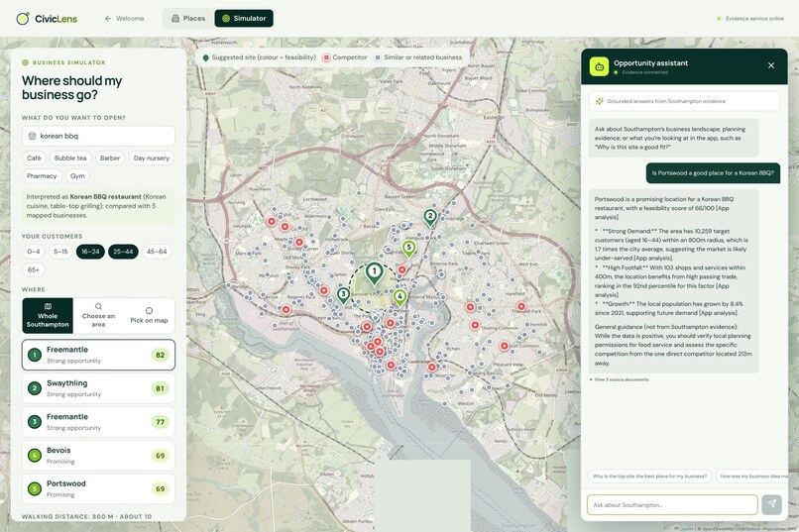Click the korean bbq business input field
799x532 pixels.
click(98, 136)
